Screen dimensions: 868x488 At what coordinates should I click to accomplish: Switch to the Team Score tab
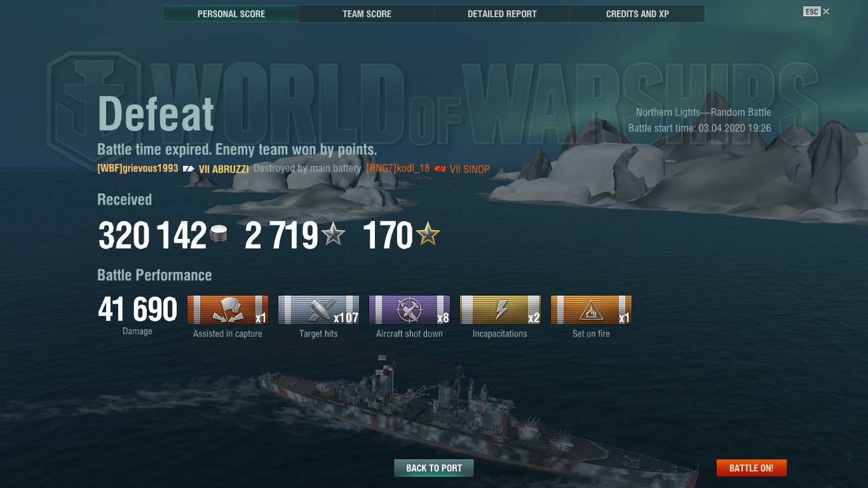coord(367,13)
